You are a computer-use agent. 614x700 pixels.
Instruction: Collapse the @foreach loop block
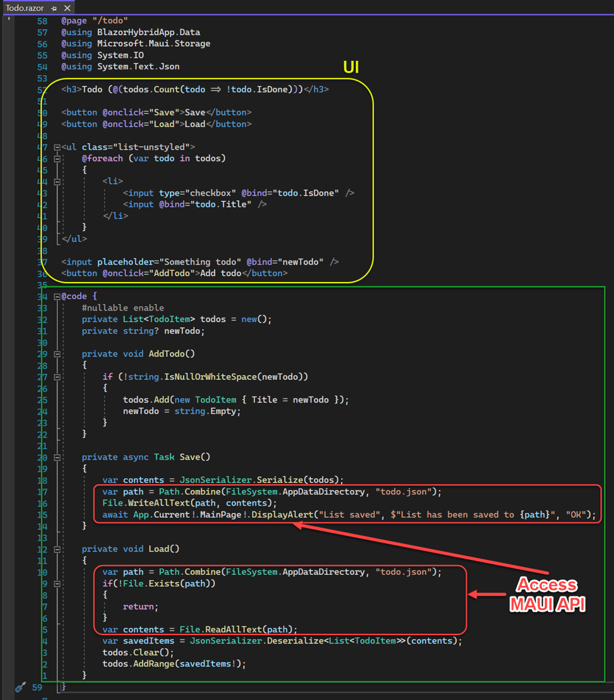click(57, 158)
